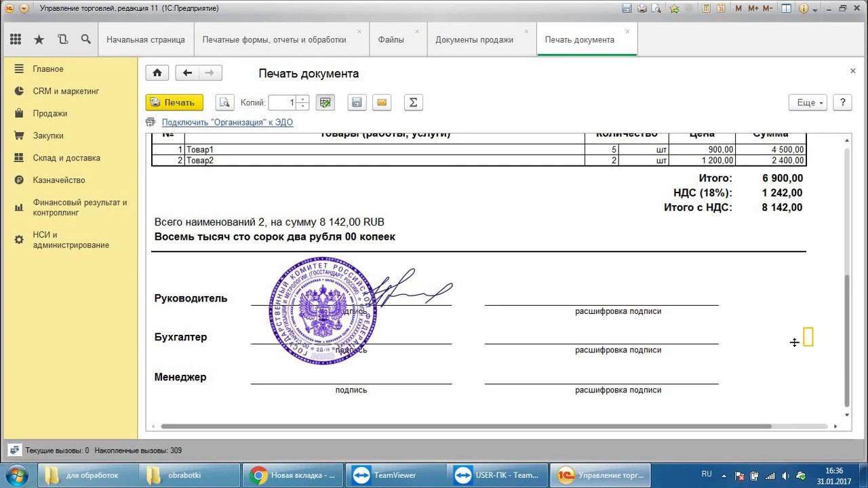Open the history icon in the top panel
868x488 pixels.
click(62, 39)
